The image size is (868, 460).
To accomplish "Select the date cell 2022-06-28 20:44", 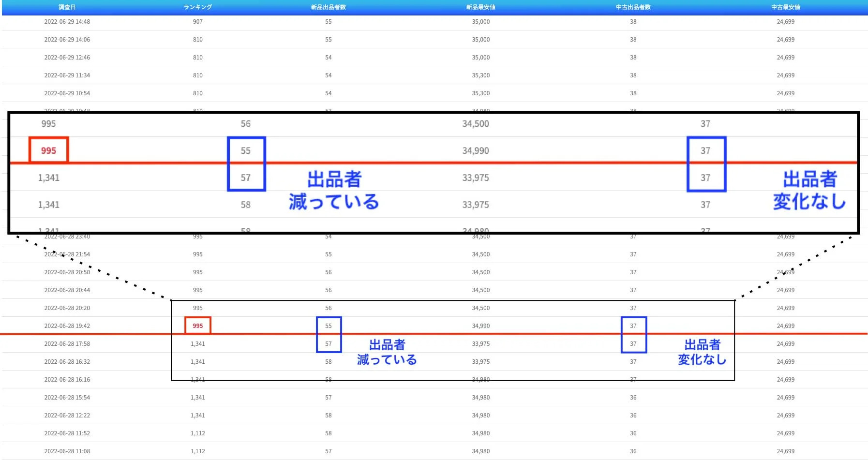I will (67, 290).
